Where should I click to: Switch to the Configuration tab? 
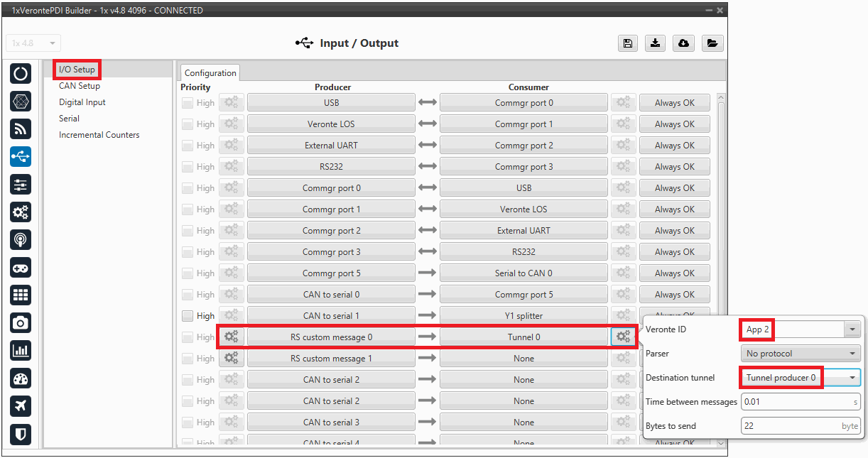click(x=210, y=73)
